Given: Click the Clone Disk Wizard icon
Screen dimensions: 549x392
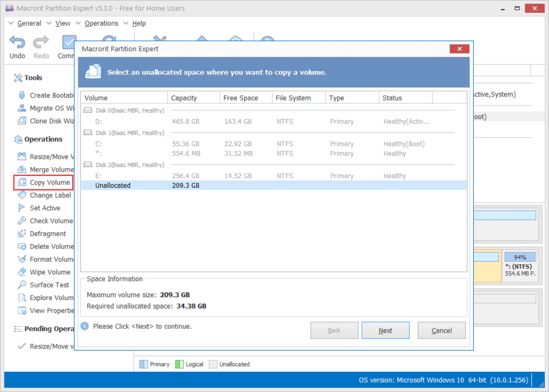Looking at the screenshot, I should (x=22, y=121).
